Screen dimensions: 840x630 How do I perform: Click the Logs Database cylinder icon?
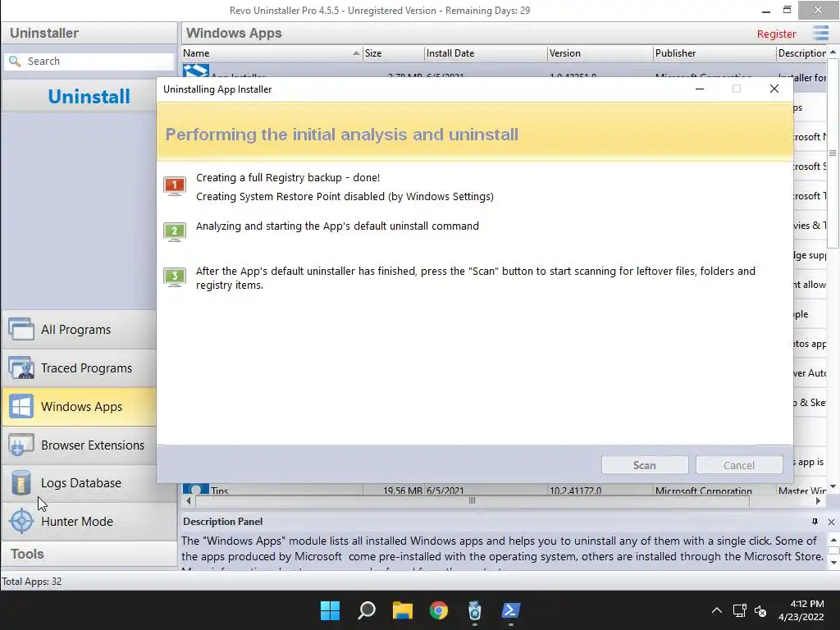pos(21,482)
